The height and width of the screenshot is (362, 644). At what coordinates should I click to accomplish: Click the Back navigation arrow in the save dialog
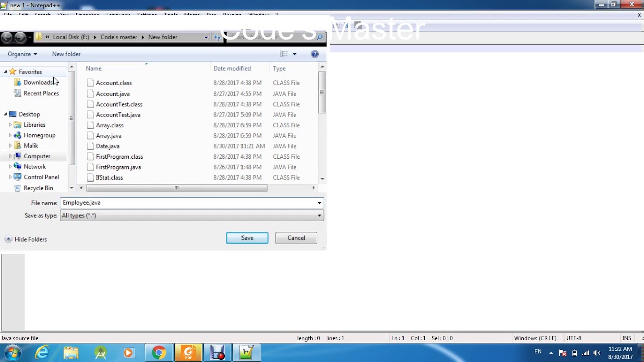(x=7, y=37)
